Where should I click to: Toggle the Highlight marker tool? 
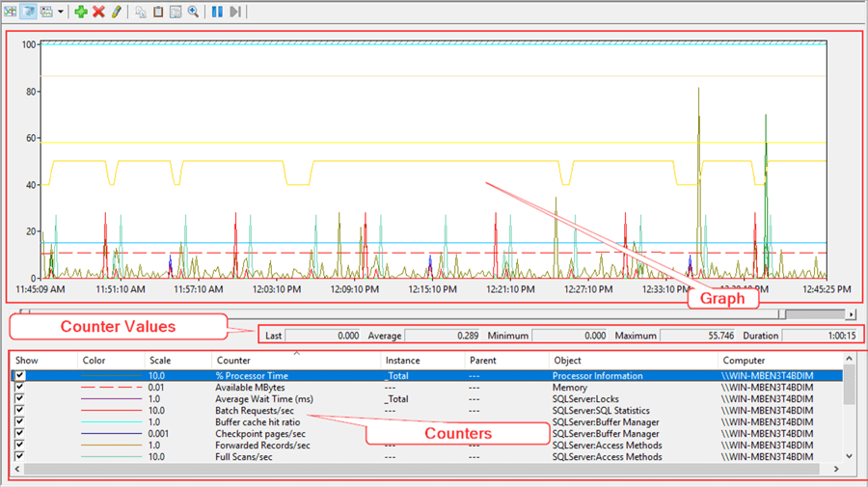point(117,12)
